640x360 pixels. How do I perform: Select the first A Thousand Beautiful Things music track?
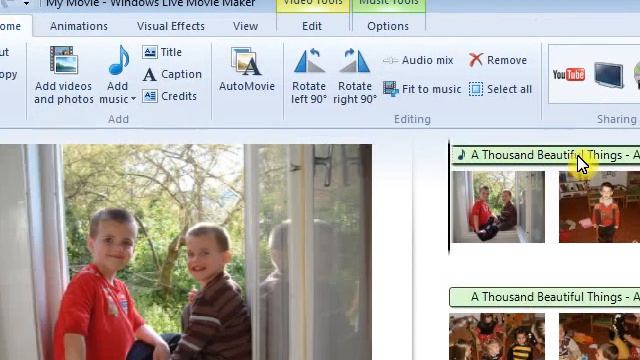[x=546, y=155]
